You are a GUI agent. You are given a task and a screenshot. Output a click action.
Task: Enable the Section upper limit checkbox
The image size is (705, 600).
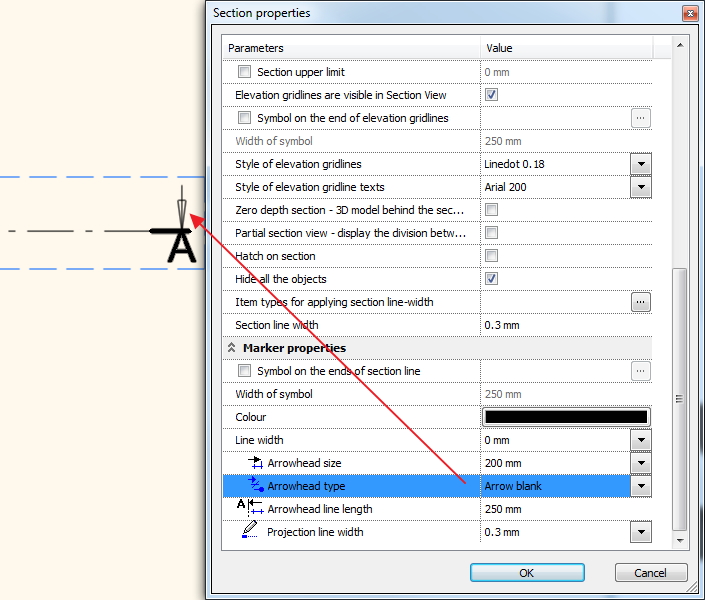244,72
